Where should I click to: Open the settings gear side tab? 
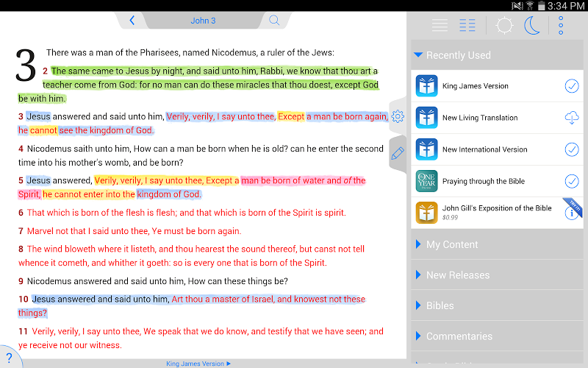(x=398, y=116)
